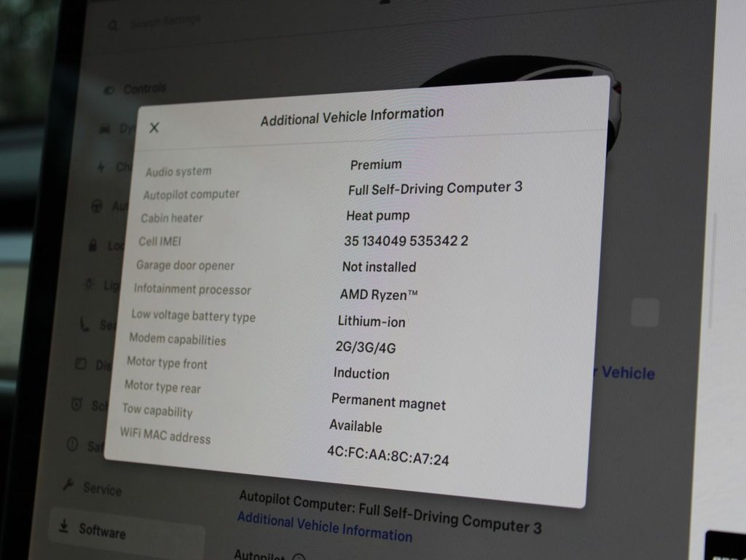Select the Display screen icon

81,364
